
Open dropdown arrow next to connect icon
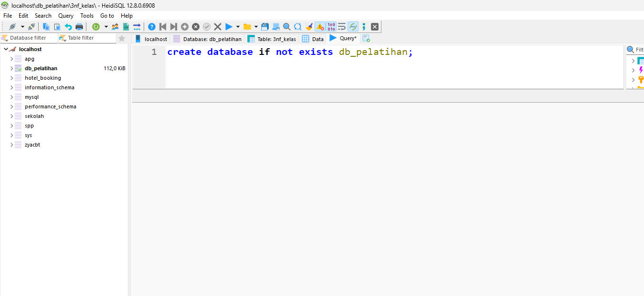click(x=22, y=27)
